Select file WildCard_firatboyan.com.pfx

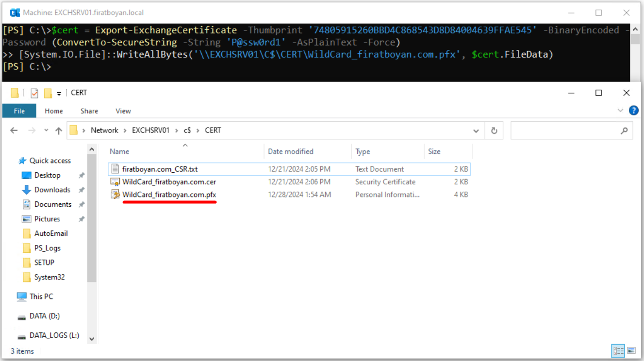pyautogui.click(x=169, y=195)
